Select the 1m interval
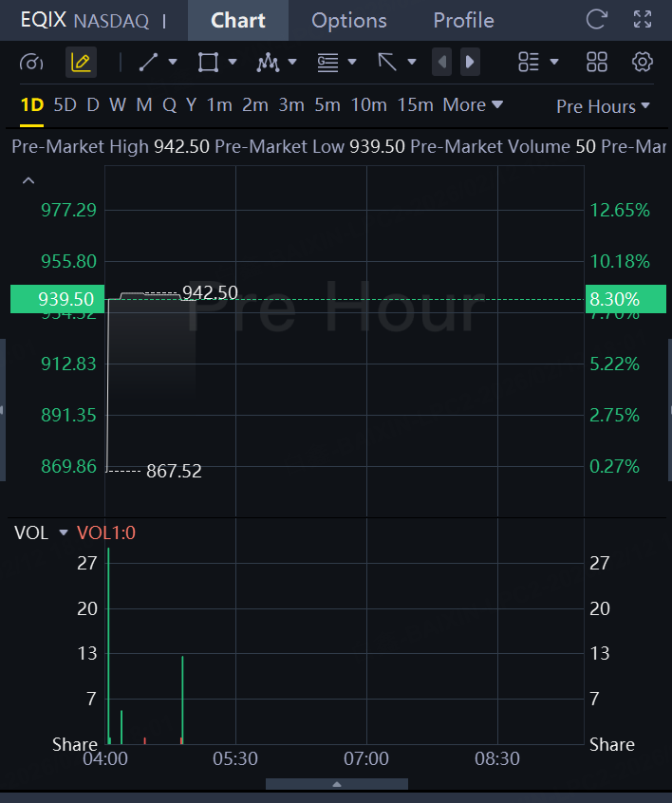 tap(219, 105)
